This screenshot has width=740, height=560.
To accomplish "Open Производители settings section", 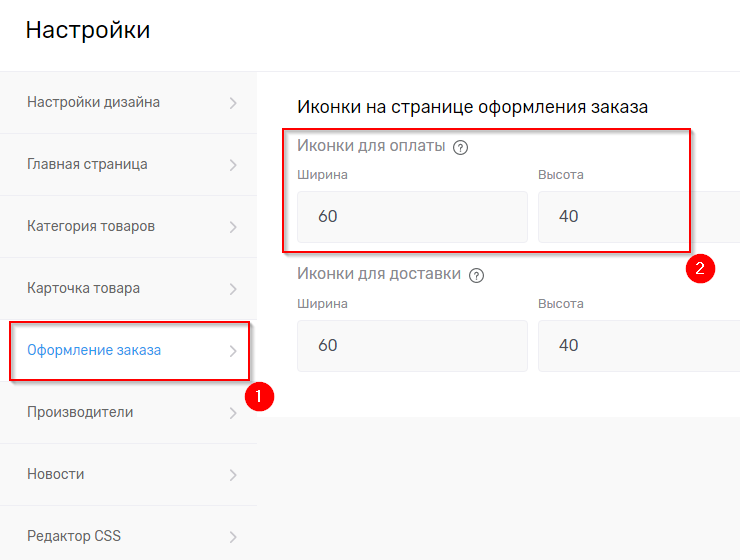I will click(x=80, y=412).
